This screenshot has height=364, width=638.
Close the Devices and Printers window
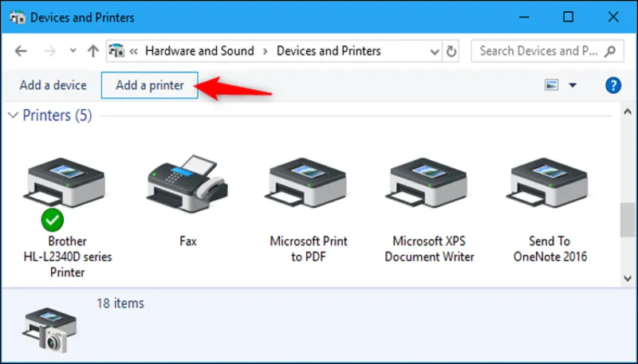coord(613,17)
